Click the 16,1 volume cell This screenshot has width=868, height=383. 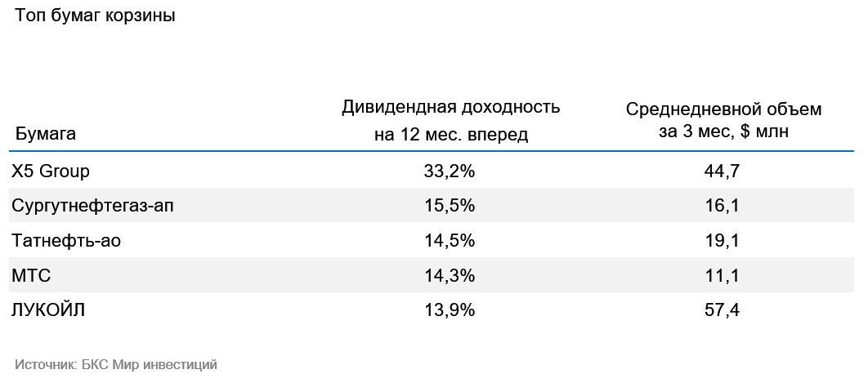pyautogui.click(x=723, y=207)
